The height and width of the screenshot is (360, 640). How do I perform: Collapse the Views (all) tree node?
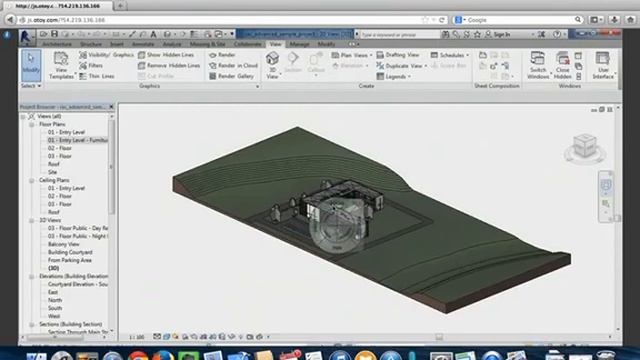click(x=23, y=117)
